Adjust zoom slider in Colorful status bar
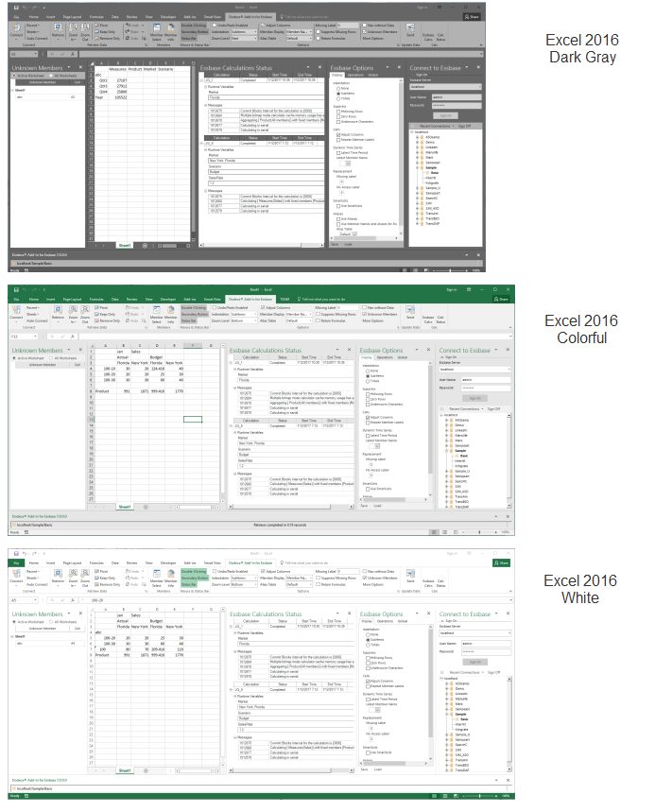 479,532
